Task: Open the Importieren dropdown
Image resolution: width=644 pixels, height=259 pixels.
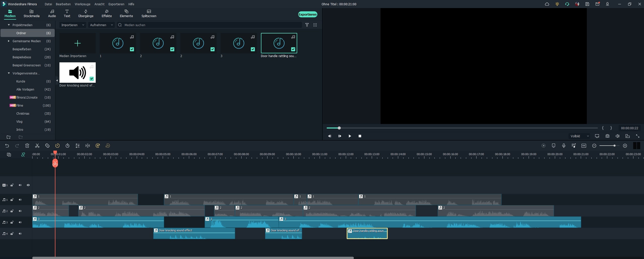Action: (73, 25)
